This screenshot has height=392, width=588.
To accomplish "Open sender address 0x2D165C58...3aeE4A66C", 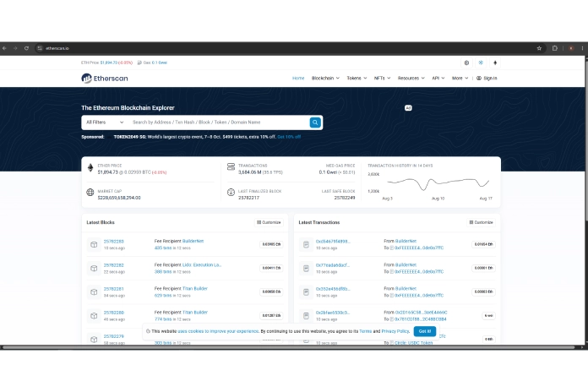I will (x=421, y=313).
